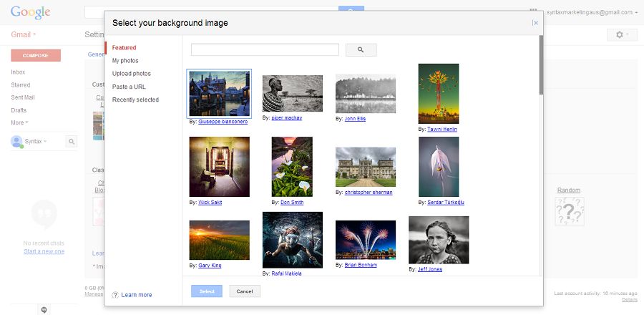
Task: Open the Gmail settings gear menu
Action: (x=622, y=35)
